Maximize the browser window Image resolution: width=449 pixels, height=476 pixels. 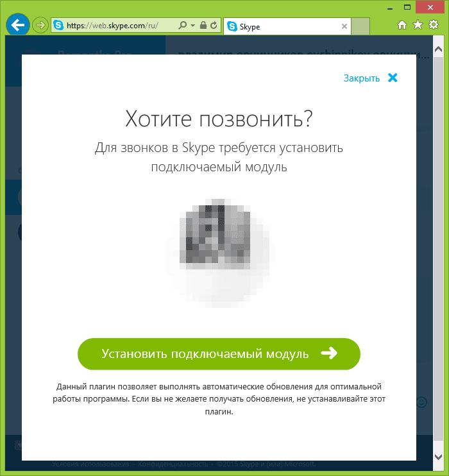tap(407, 7)
